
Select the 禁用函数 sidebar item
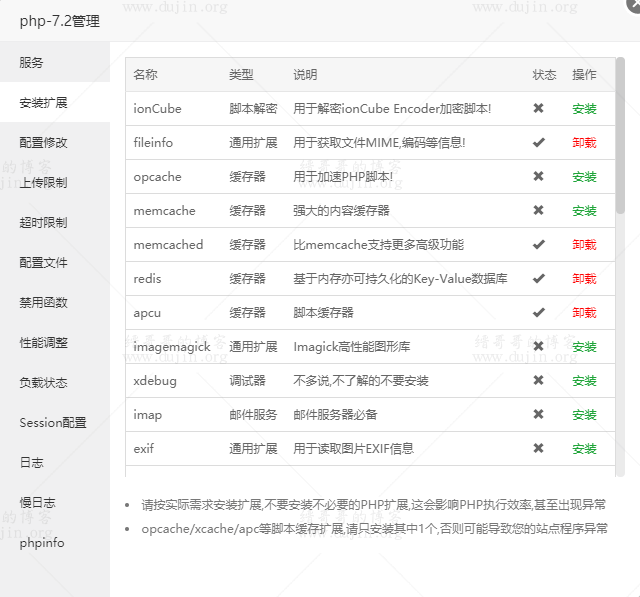click(x=44, y=302)
